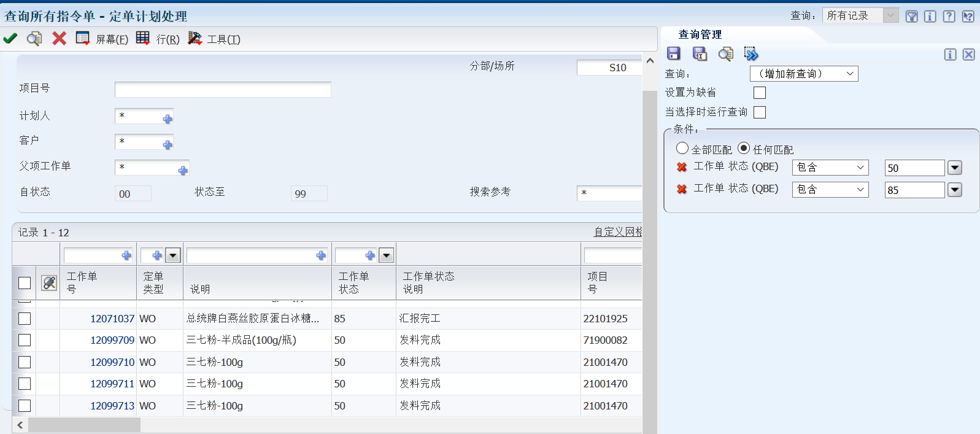
Task: Open visual assist in the 客户 field
Action: [168, 145]
